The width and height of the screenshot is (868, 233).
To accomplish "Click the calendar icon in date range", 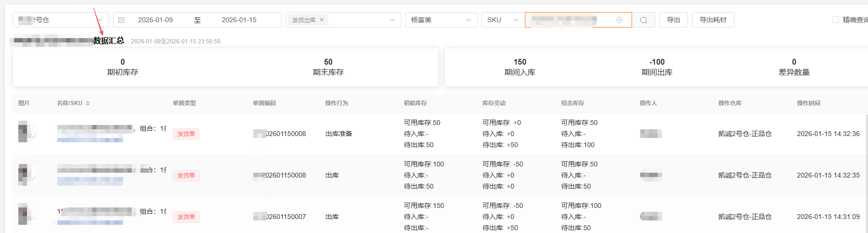I will 121,20.
